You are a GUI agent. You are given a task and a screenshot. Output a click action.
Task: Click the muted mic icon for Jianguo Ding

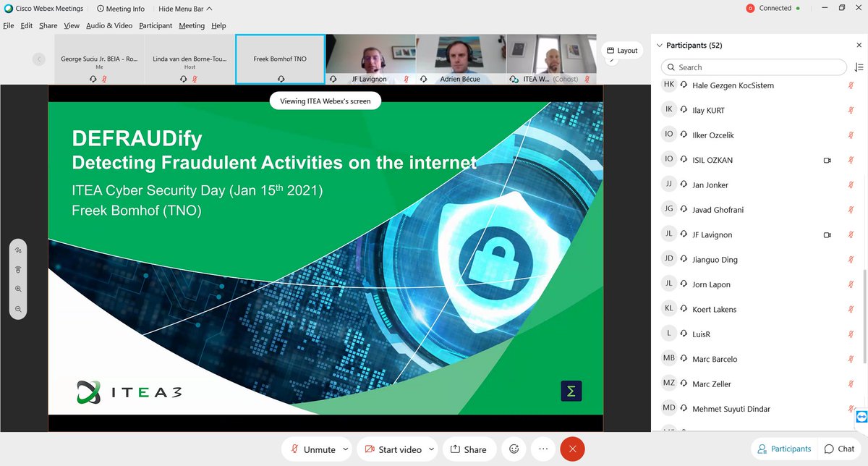point(851,260)
